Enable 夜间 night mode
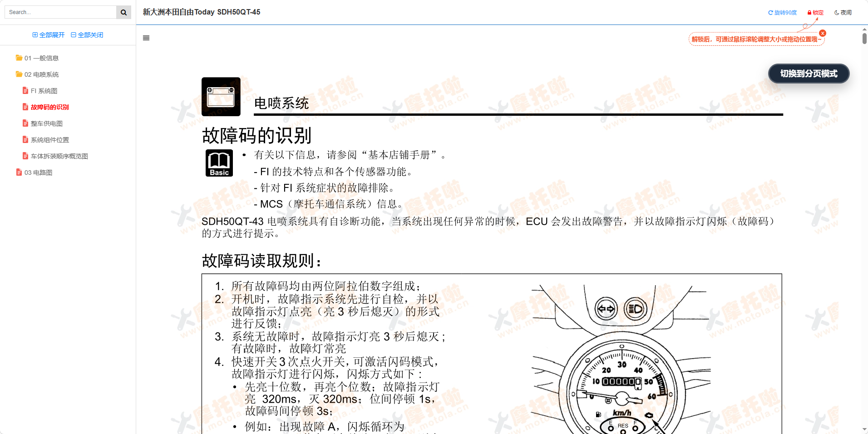 843,13
